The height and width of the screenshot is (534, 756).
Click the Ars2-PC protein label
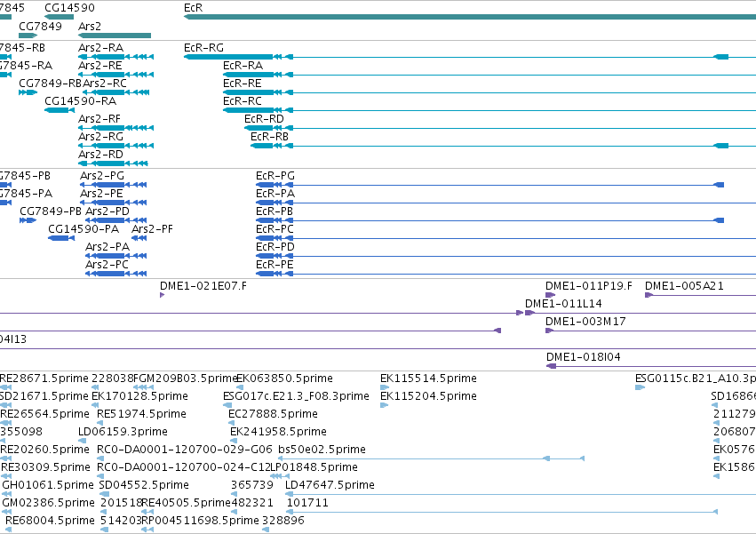(x=107, y=266)
